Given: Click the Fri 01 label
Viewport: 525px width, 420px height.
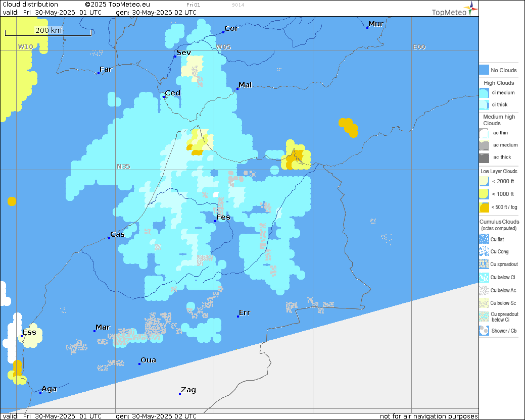Looking at the screenshot, I should coord(193,5).
